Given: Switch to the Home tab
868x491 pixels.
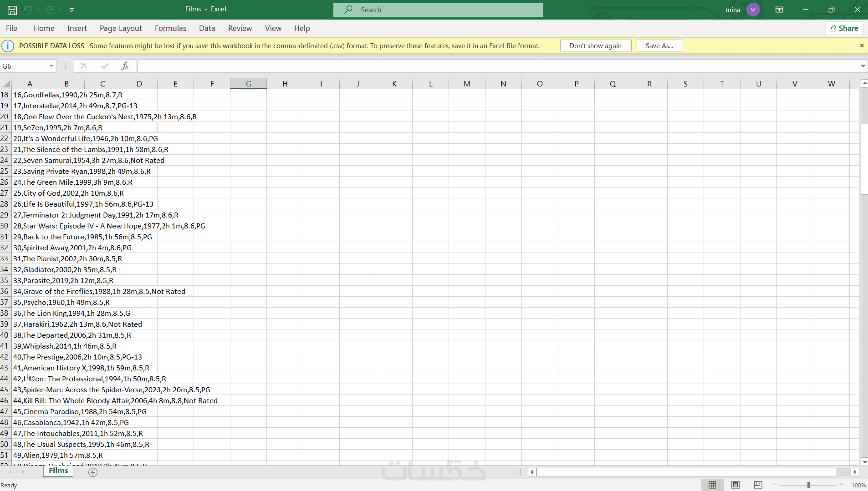Looking at the screenshot, I should click(x=44, y=28).
